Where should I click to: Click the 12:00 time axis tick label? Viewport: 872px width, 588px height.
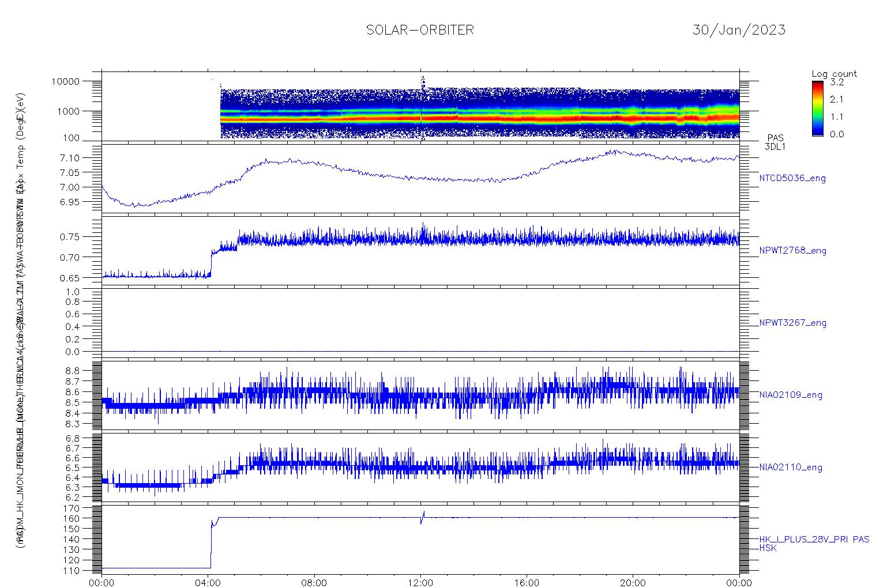420,583
